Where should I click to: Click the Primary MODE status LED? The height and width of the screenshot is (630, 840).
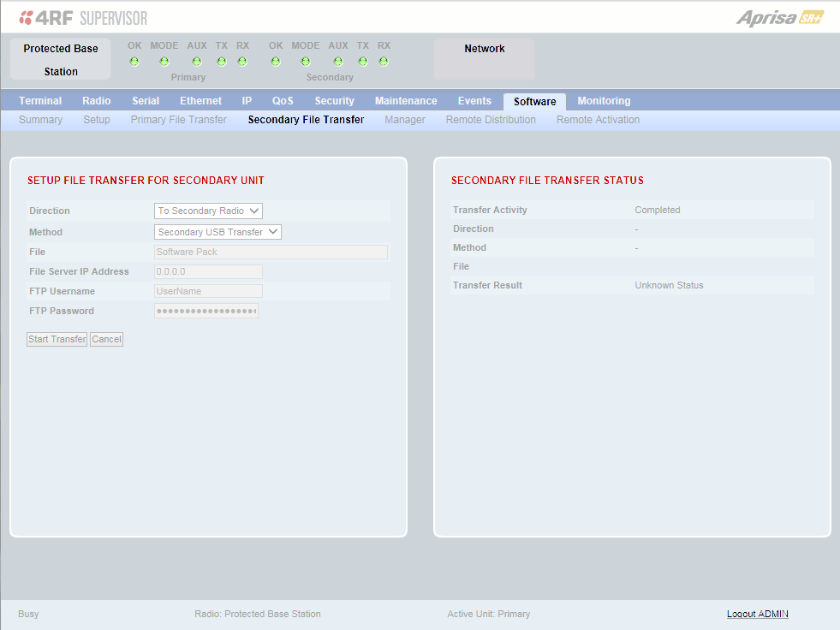click(x=164, y=62)
